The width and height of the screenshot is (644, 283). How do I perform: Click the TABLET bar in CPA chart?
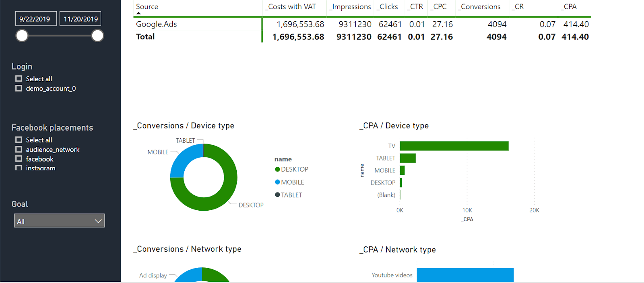point(408,158)
